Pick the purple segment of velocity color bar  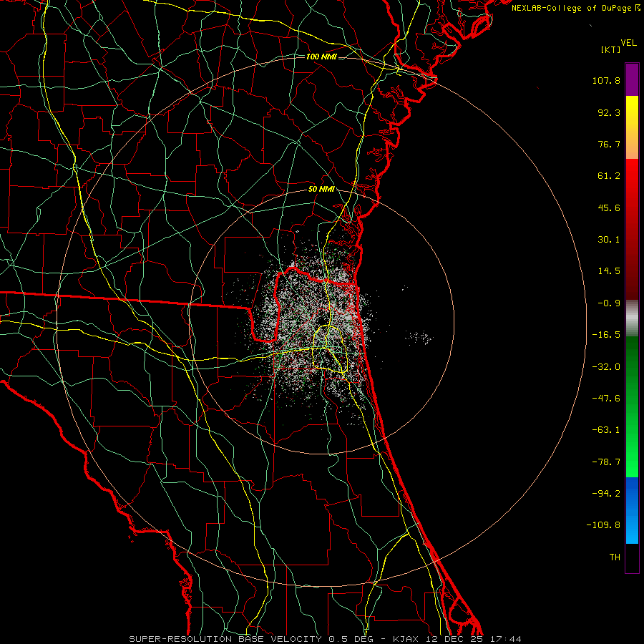[x=632, y=79]
